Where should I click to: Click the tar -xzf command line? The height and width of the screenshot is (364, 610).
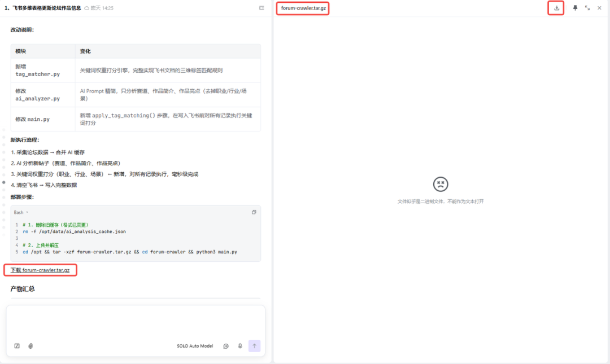[129, 252]
